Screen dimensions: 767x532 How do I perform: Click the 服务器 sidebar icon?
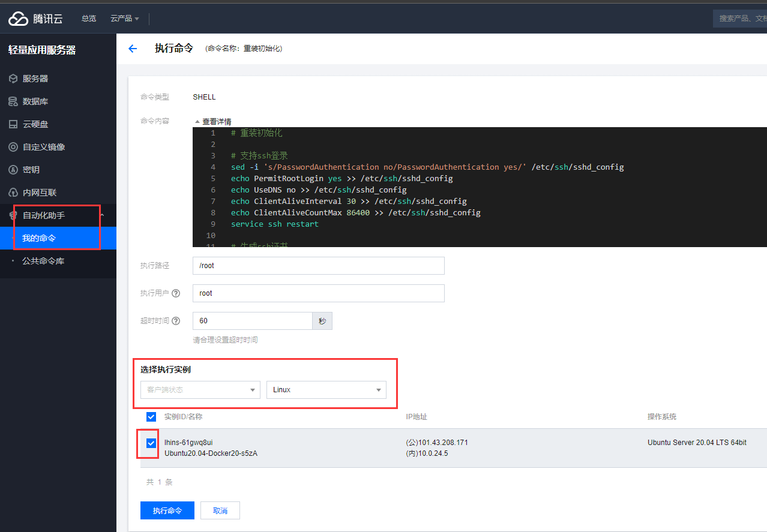(x=13, y=79)
